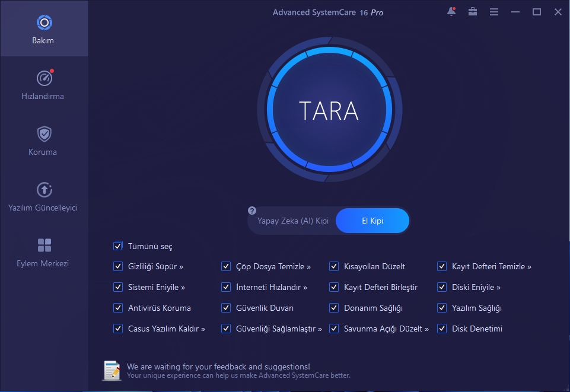Disable the Disk Denetimi checkbox
Image resolution: width=570 pixels, height=392 pixels.
[442, 329]
